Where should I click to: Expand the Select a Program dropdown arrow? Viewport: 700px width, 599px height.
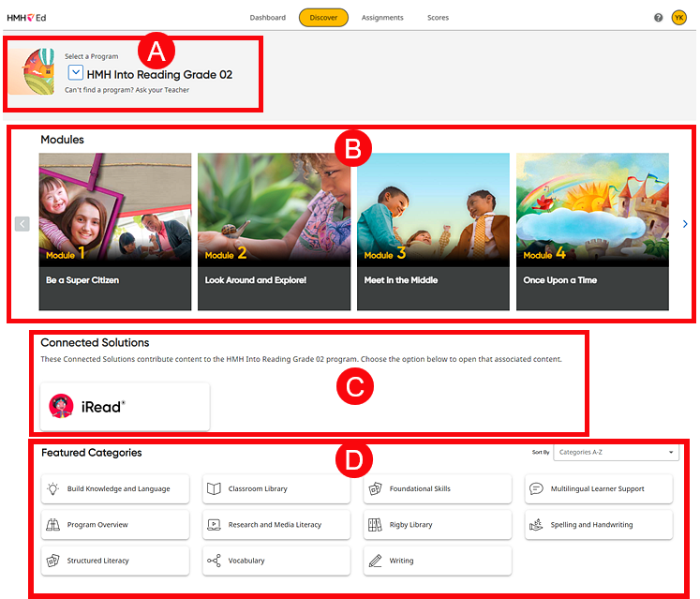pos(76,72)
